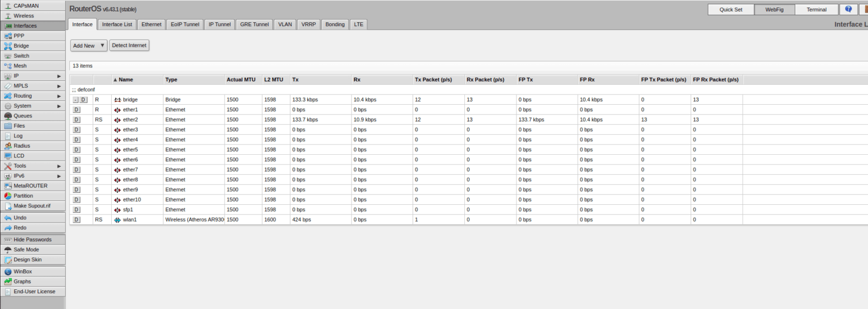Image resolution: width=868 pixels, height=309 pixels.
Task: Expand the MPLS submenu arrow
Action: (59, 86)
